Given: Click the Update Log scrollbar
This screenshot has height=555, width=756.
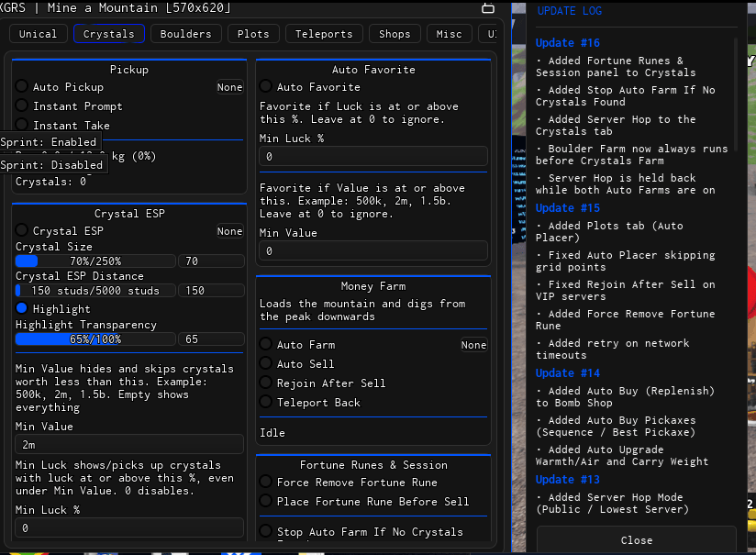Looking at the screenshot, I should [736, 94].
